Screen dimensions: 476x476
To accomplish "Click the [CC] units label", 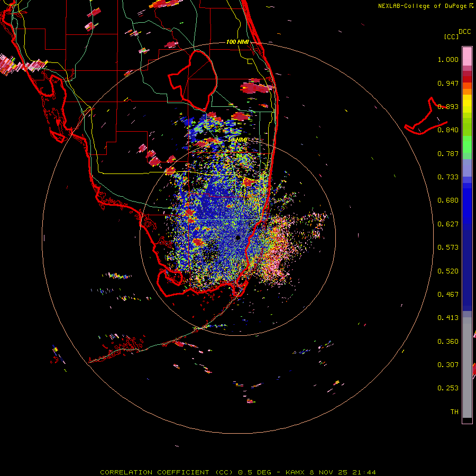I will click(x=451, y=36).
